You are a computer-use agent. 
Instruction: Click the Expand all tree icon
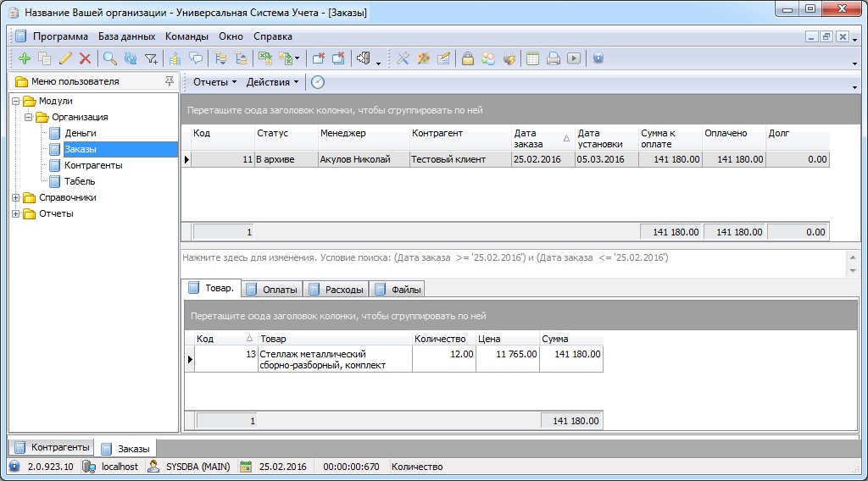220,58
